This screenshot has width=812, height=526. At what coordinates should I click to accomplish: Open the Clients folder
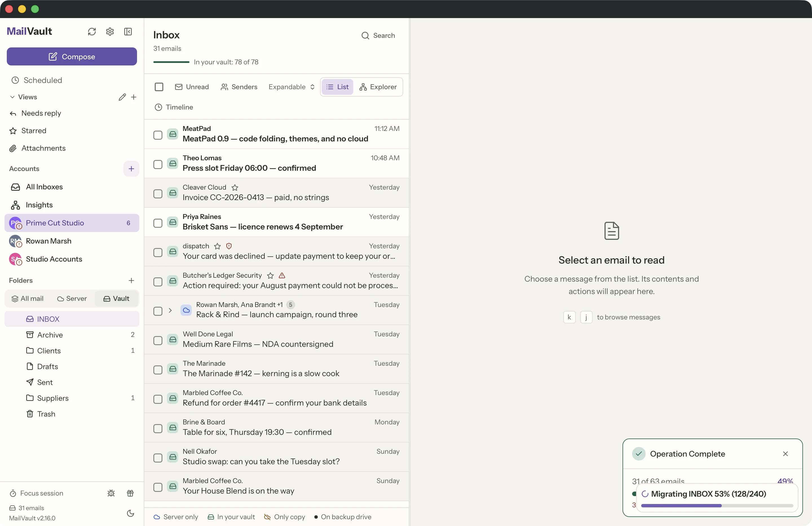pyautogui.click(x=72, y=351)
